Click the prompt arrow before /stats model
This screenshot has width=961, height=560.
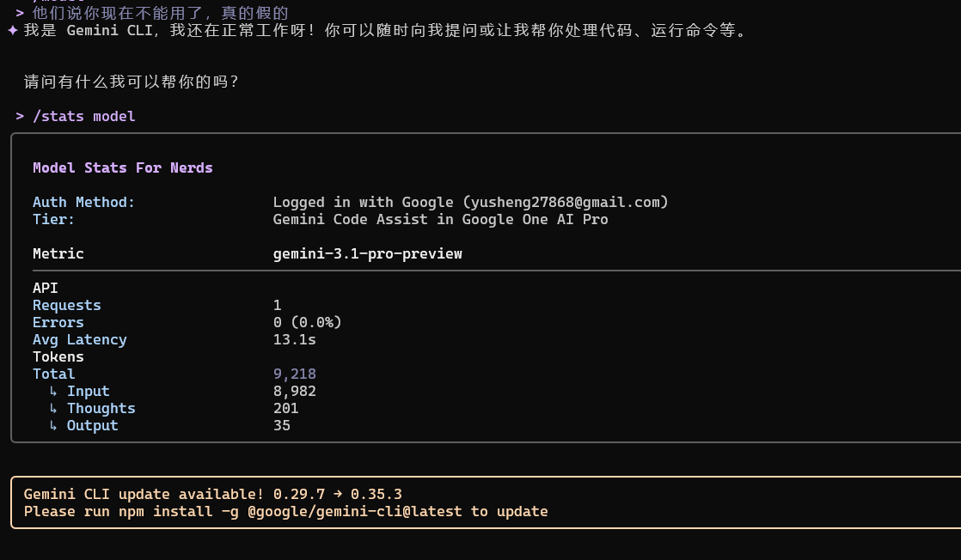point(21,117)
